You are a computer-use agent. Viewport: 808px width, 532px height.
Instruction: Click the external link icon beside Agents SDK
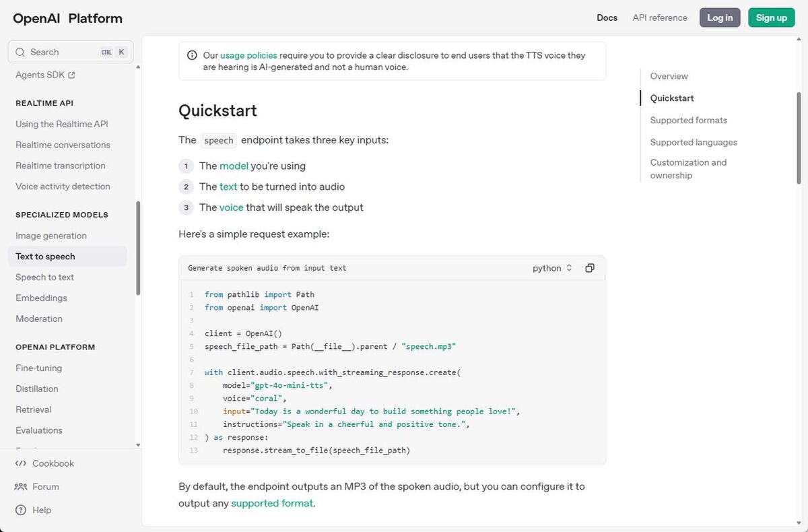[71, 75]
